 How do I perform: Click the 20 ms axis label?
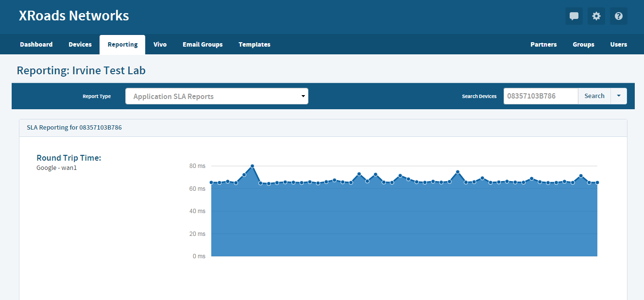click(x=197, y=234)
